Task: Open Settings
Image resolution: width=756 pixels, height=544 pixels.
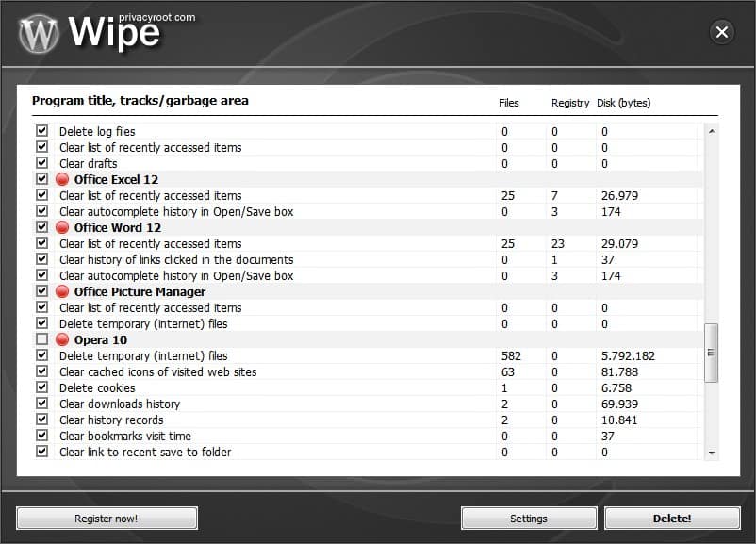Action: click(529, 519)
